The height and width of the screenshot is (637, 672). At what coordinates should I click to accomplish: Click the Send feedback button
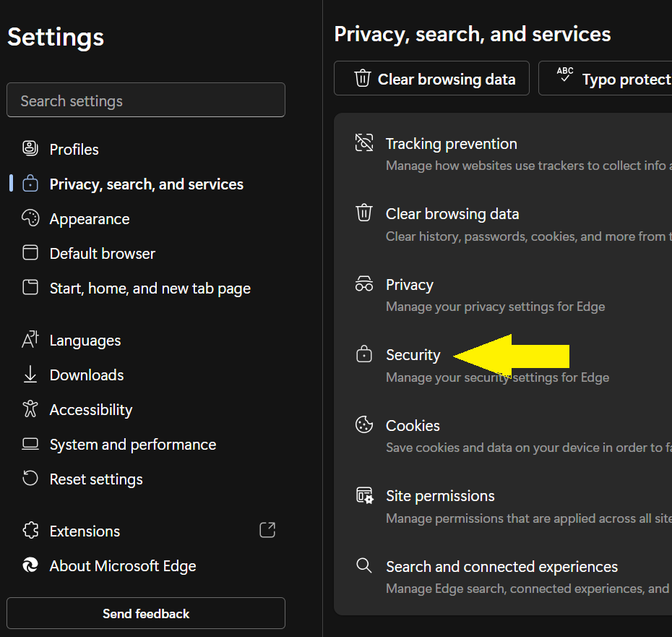pos(146,613)
